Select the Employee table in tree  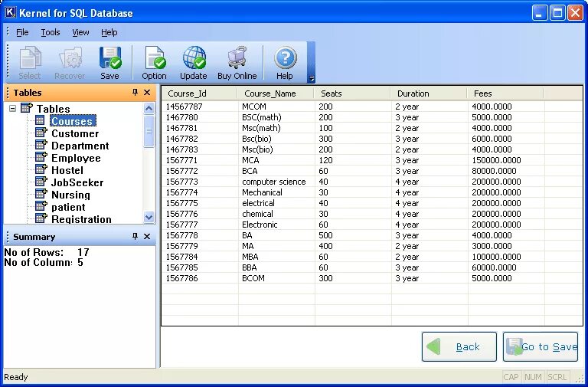[76, 158]
